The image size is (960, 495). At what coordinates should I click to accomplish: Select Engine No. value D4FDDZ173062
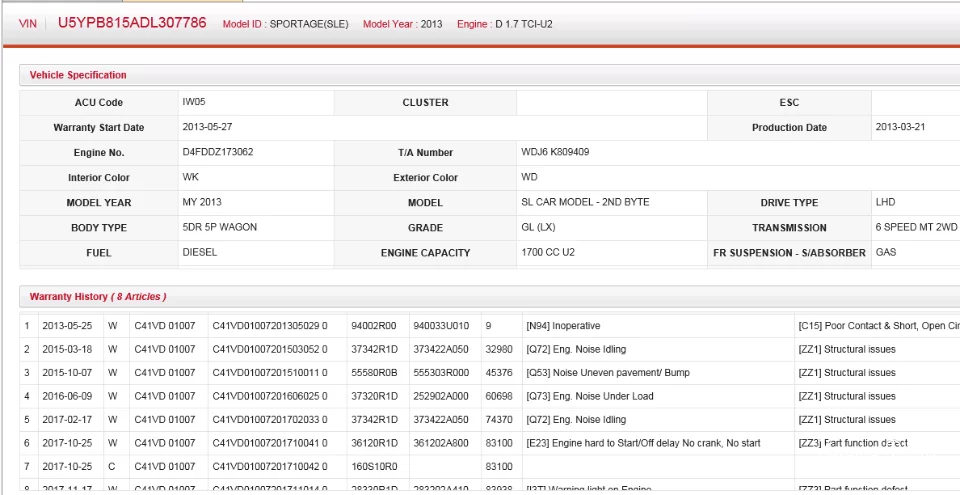click(217, 152)
